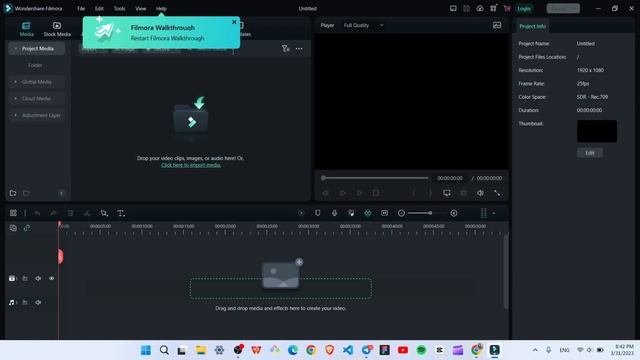
Task: Close the Filmora Walkthrough popup
Action: click(x=234, y=22)
